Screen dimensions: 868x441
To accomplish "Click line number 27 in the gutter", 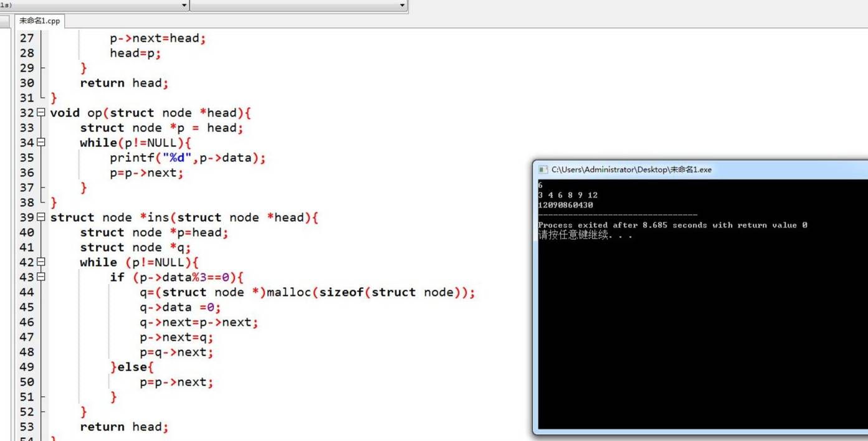I will point(27,38).
